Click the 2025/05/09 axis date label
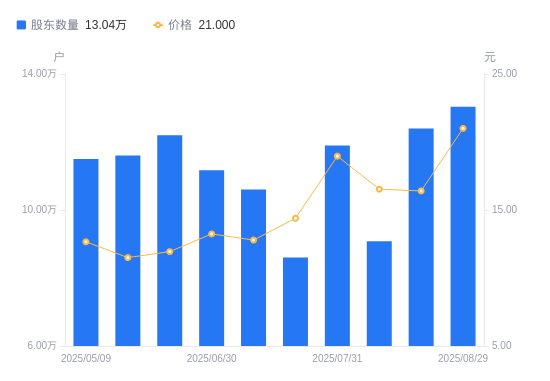The width and height of the screenshot is (550, 381). coord(86,358)
